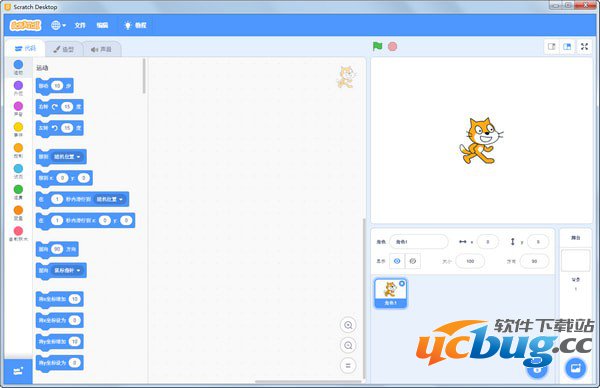Select the cat sprite thumbnail in sprite list
Viewport: 600px width, 388px height.
[x=390, y=293]
